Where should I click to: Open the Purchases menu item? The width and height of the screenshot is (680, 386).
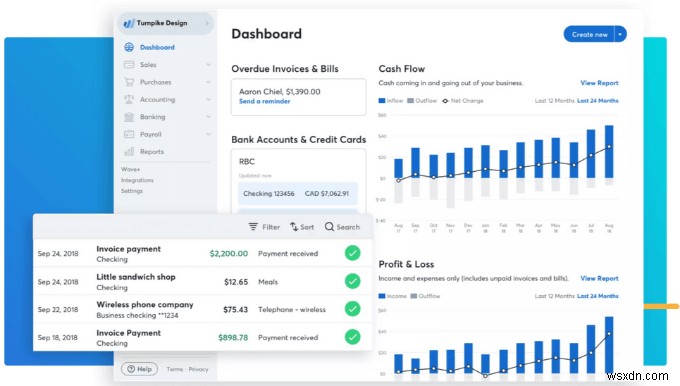coord(155,82)
